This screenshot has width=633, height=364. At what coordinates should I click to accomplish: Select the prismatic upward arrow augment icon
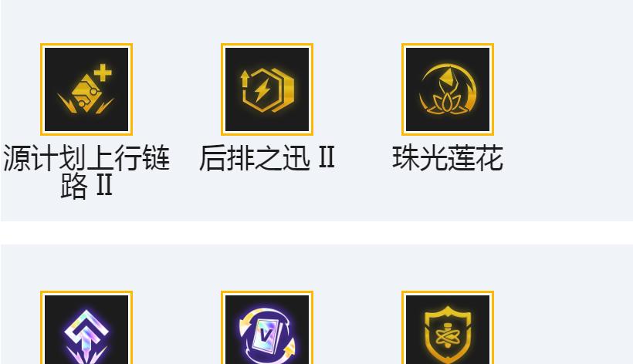(x=86, y=327)
